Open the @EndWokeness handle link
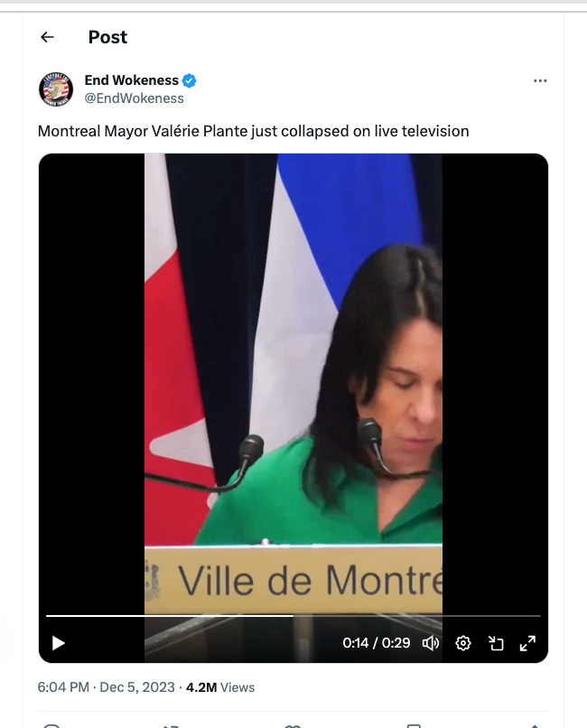The height and width of the screenshot is (728, 587). (134, 98)
